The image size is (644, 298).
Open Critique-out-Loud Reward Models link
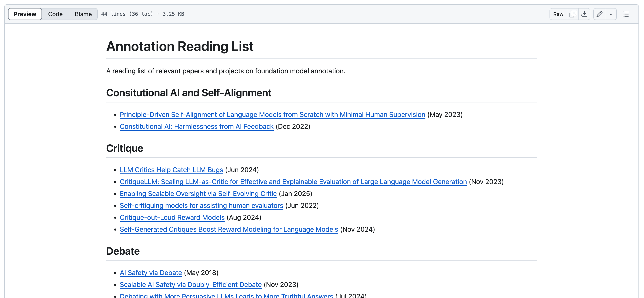172,218
